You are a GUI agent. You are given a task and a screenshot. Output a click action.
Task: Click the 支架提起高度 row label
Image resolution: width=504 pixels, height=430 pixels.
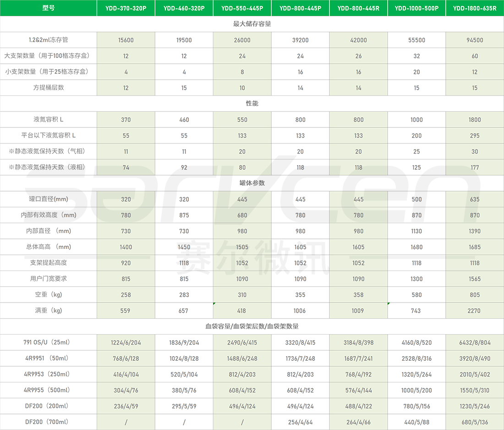coord(48,263)
